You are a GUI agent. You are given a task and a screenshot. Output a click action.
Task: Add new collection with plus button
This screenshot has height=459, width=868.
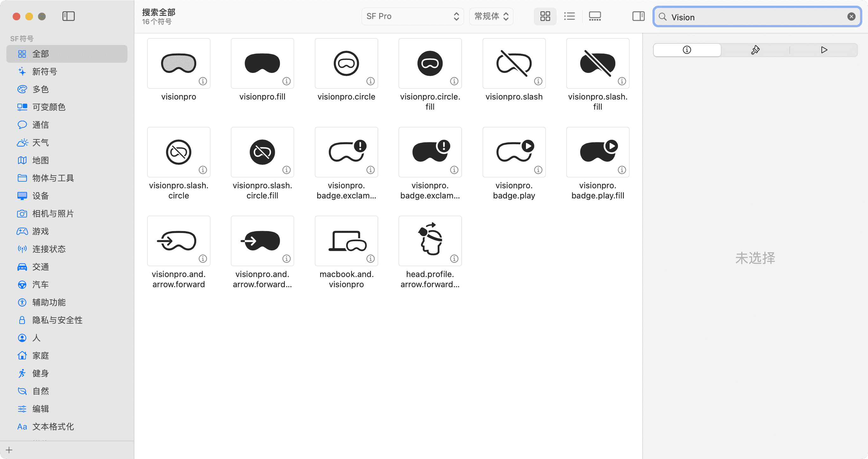(x=9, y=450)
